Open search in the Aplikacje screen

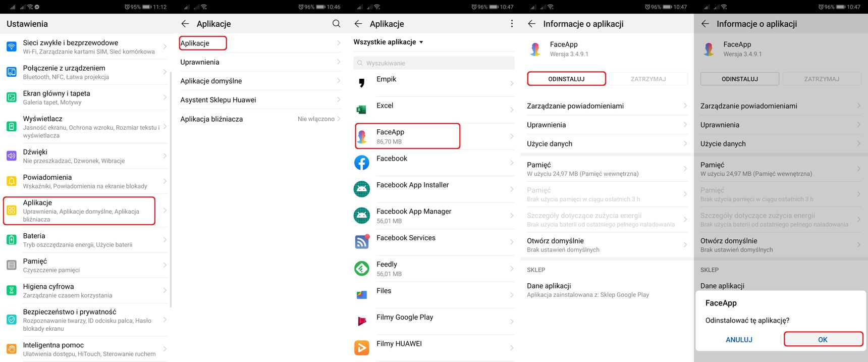coord(337,24)
